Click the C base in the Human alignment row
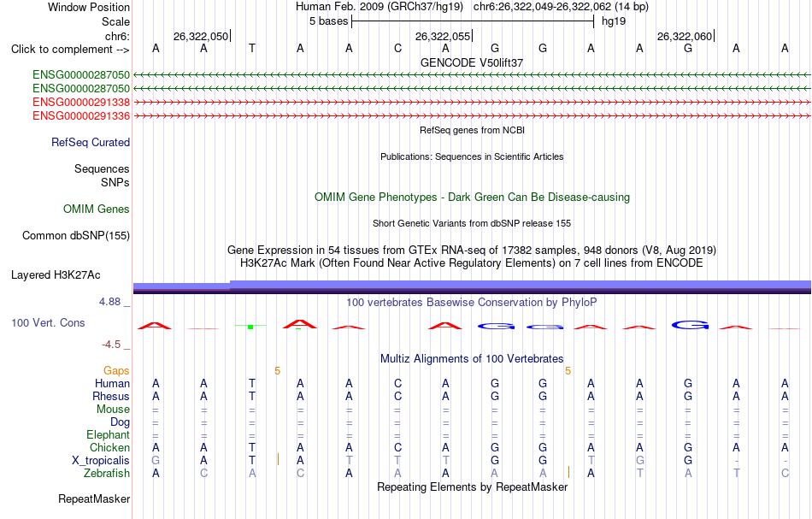Viewport: 812px width, 519px height. 397,384
